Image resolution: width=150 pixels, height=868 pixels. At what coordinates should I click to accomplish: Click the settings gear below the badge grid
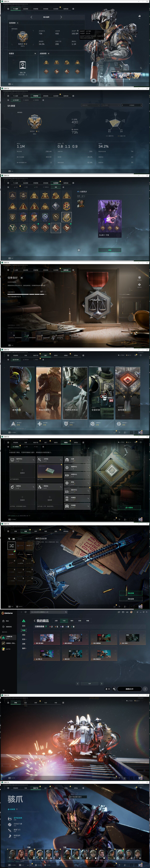(x=79, y=250)
